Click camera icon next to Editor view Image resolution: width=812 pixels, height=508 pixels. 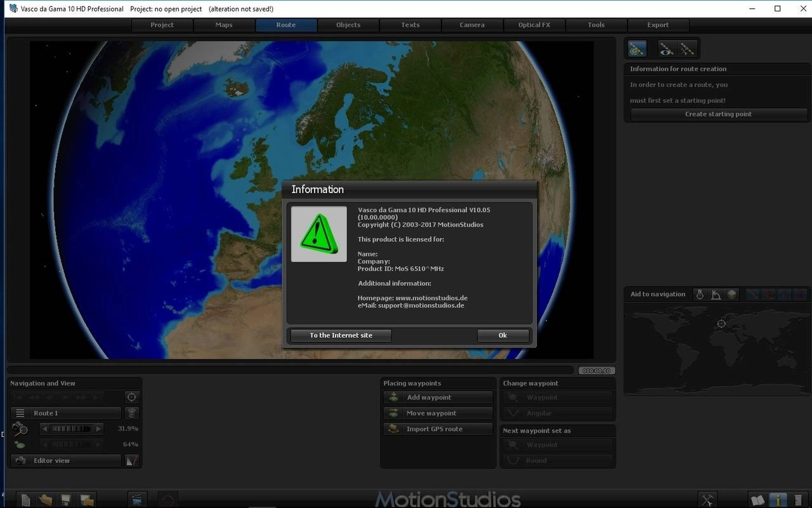20,460
